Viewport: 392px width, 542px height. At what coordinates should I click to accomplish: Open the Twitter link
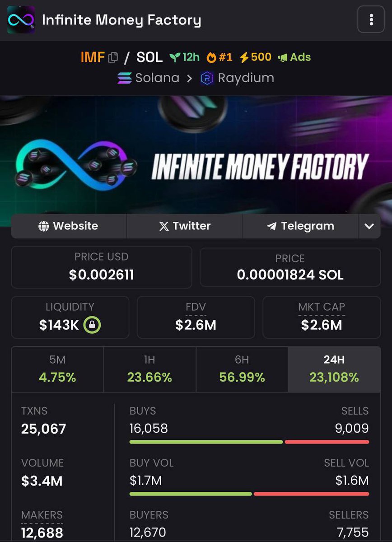point(185,226)
